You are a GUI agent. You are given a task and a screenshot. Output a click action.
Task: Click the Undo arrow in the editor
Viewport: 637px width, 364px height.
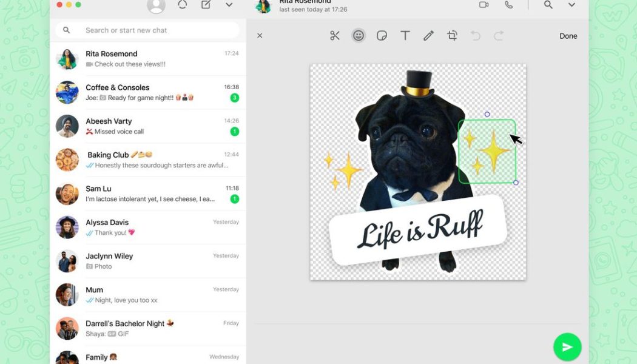(476, 35)
